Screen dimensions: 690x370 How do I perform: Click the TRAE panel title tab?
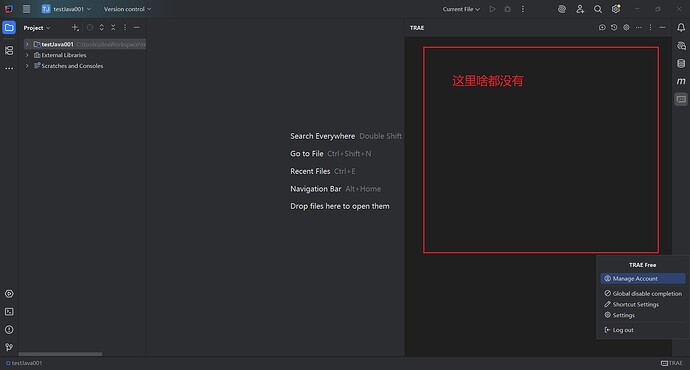[x=417, y=28]
